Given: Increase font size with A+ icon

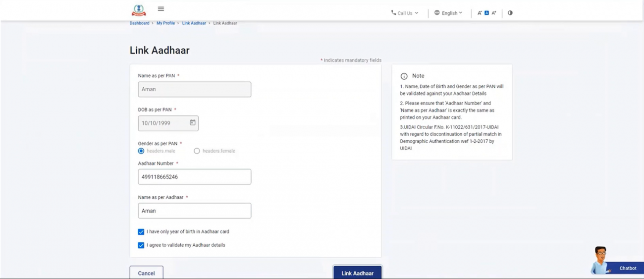Looking at the screenshot, I should pyautogui.click(x=494, y=13).
